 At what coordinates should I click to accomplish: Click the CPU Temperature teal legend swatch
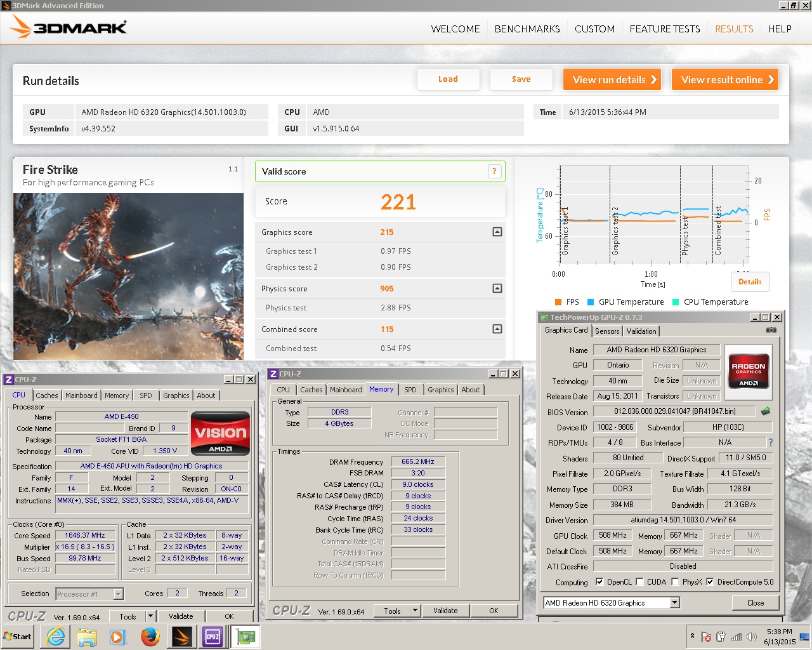pos(676,302)
